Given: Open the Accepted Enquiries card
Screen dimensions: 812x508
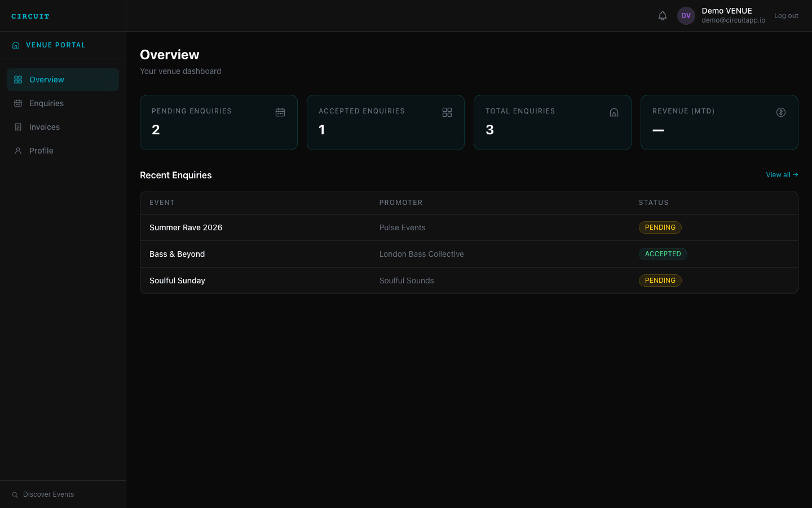Looking at the screenshot, I should (386, 122).
